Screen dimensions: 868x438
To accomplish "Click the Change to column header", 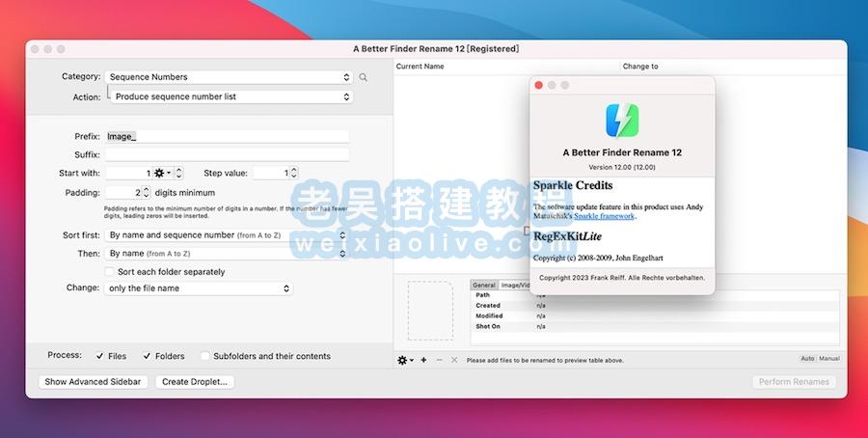I will tap(640, 66).
